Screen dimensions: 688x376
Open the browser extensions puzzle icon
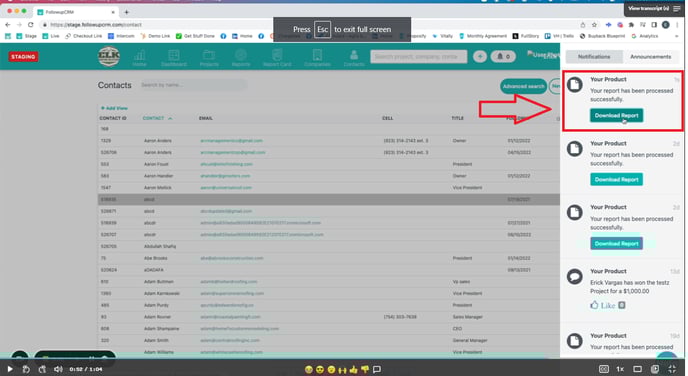click(x=631, y=25)
